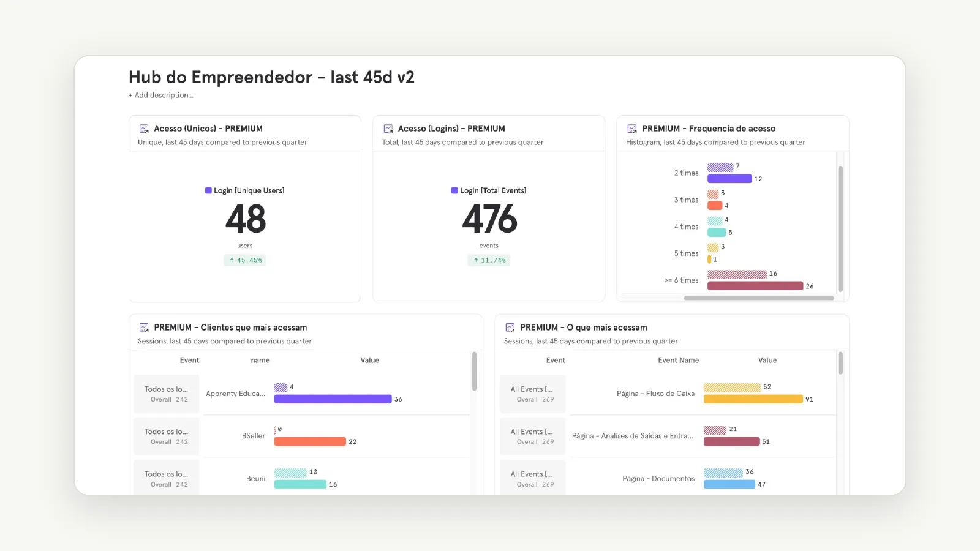Click the + Add description... field
The image size is (980, 551).
161,95
